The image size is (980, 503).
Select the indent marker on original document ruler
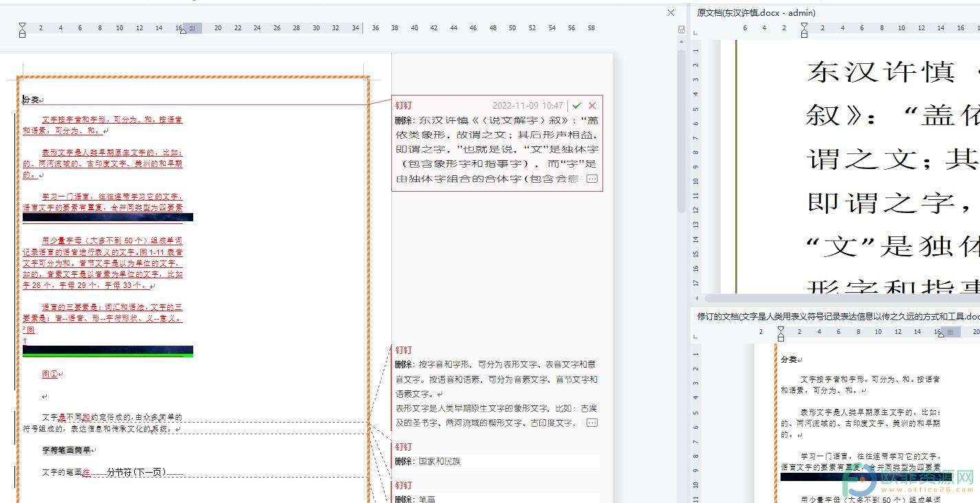(804, 29)
